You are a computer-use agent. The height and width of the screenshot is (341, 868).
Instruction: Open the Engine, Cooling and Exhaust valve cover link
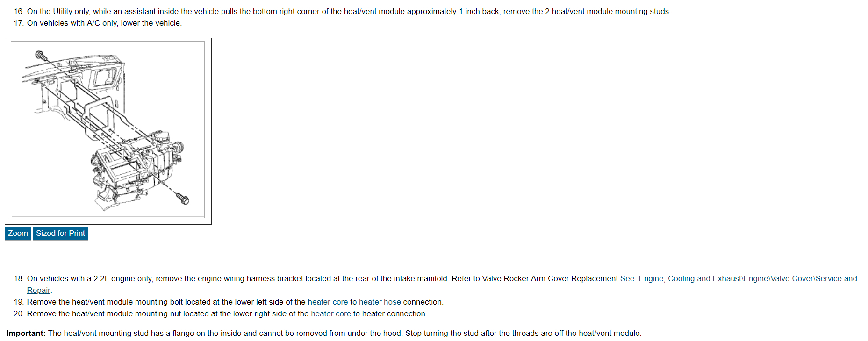(x=738, y=278)
